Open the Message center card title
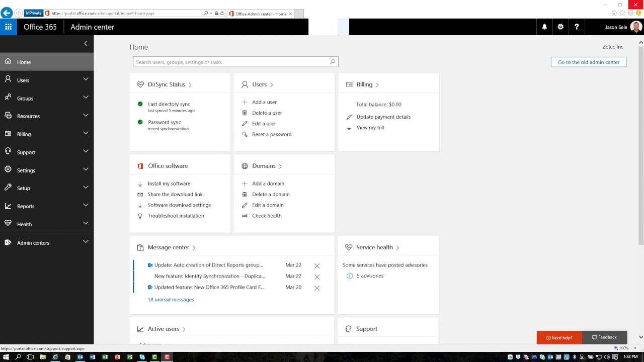The image size is (644, 362). (x=169, y=247)
